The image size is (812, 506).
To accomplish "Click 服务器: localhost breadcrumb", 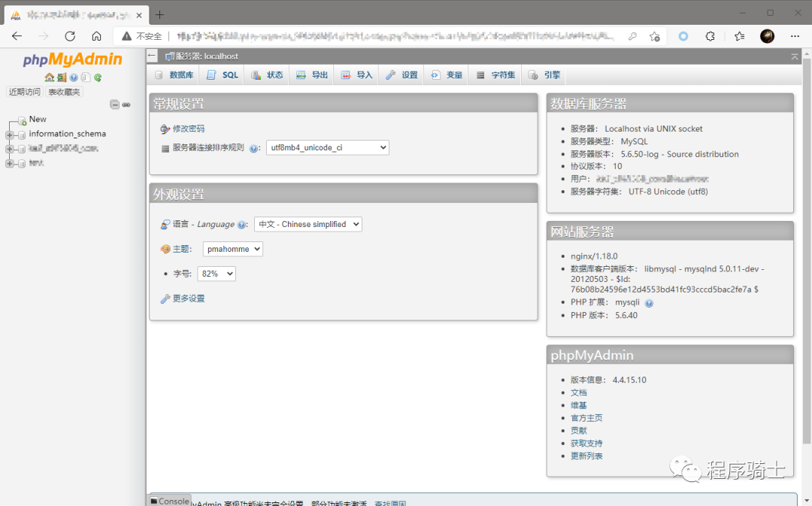I will click(x=207, y=56).
